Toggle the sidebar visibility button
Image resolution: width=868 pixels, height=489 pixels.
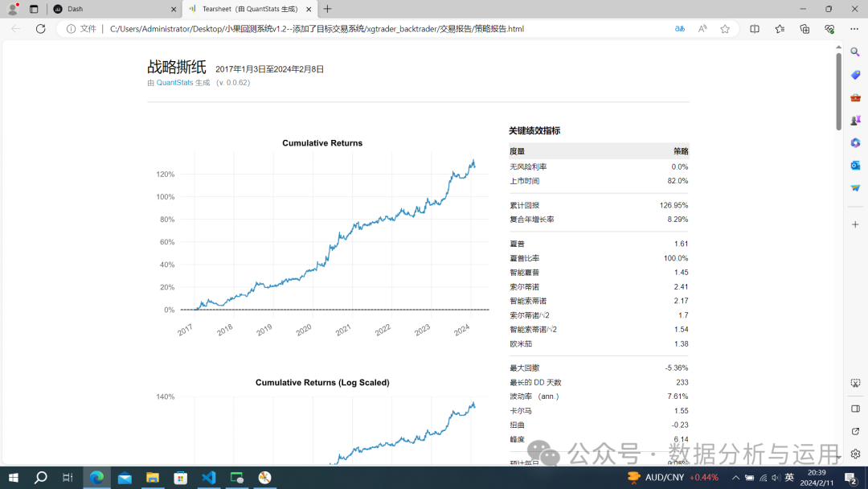[855, 409]
